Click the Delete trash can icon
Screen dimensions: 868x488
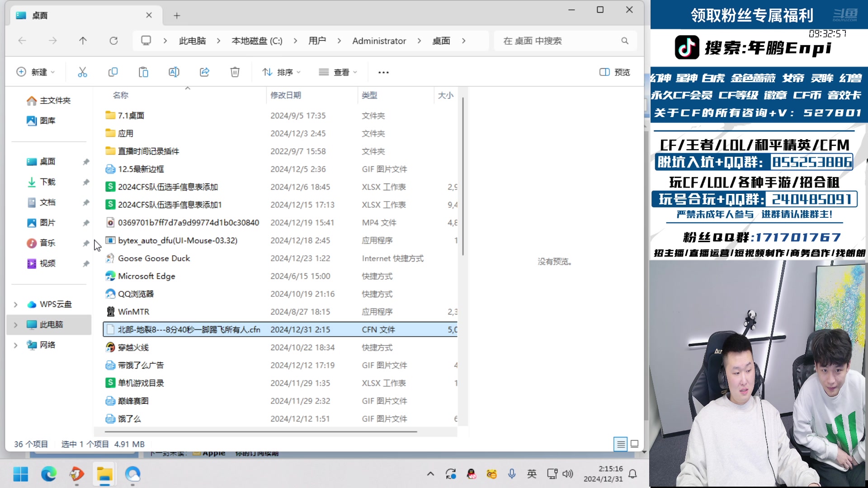click(235, 72)
